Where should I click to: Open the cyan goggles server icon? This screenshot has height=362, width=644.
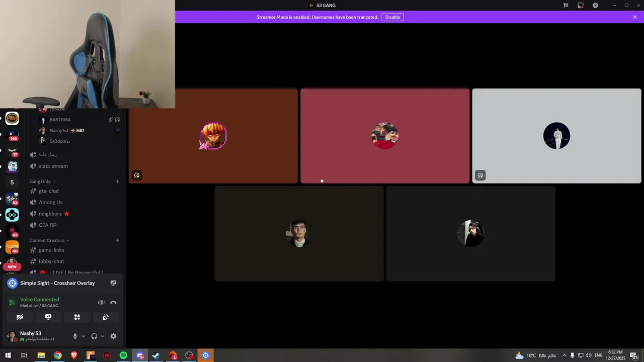(12, 215)
